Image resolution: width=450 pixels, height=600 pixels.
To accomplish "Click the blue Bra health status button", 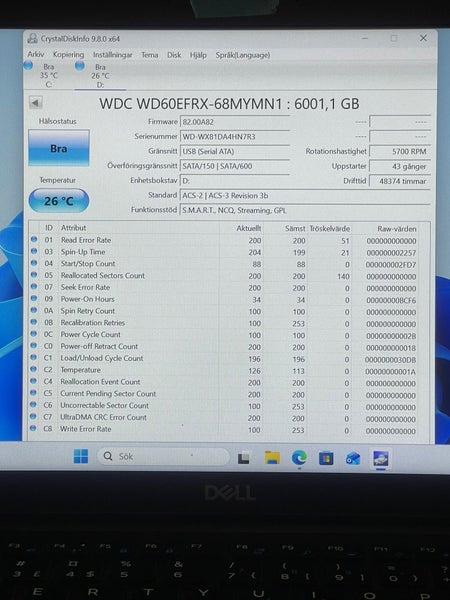I will (59, 148).
